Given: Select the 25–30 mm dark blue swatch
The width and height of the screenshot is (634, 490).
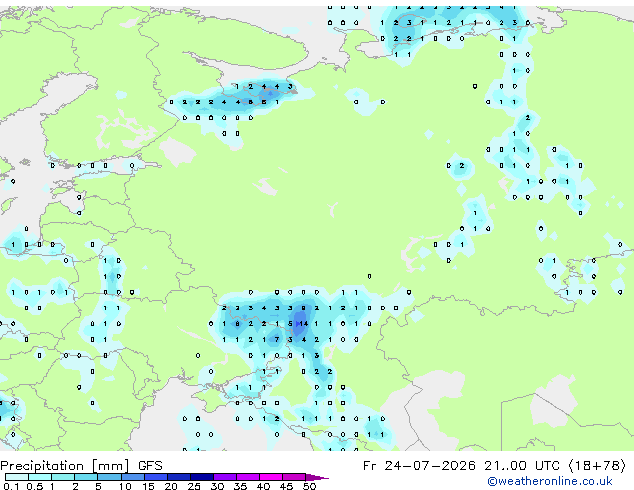Looking at the screenshot, I should click(201, 477).
